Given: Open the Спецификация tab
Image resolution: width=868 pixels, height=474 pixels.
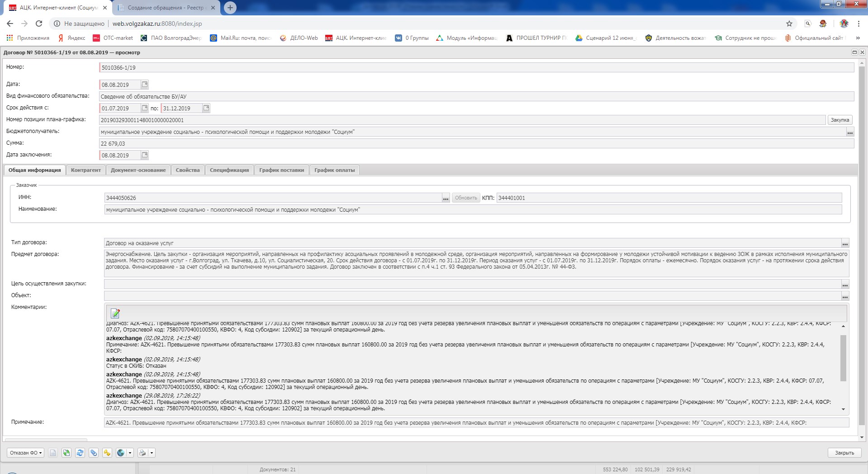Looking at the screenshot, I should point(229,170).
